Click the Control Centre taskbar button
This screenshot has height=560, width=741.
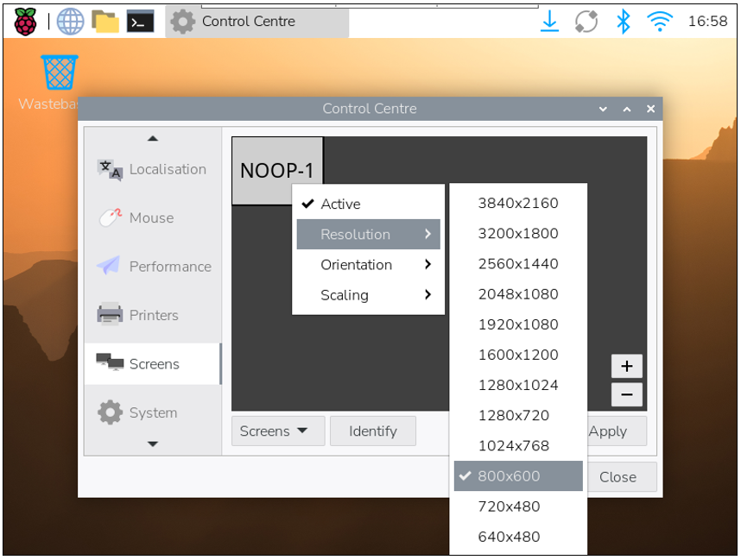[x=256, y=22]
